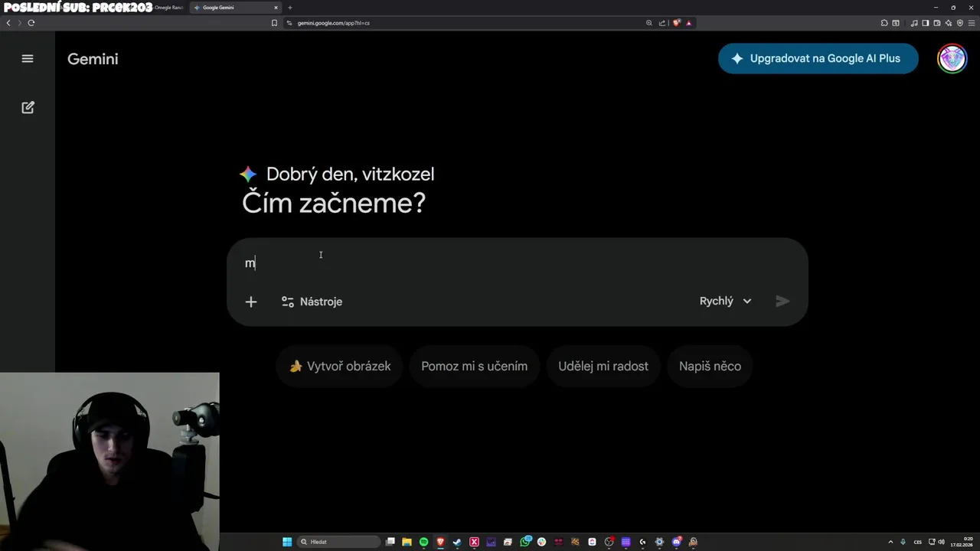
Task: Open Steam from taskbar
Action: [x=457, y=542]
